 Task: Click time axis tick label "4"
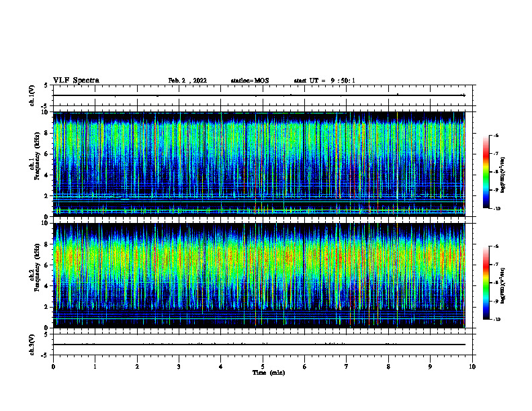tap(221, 367)
